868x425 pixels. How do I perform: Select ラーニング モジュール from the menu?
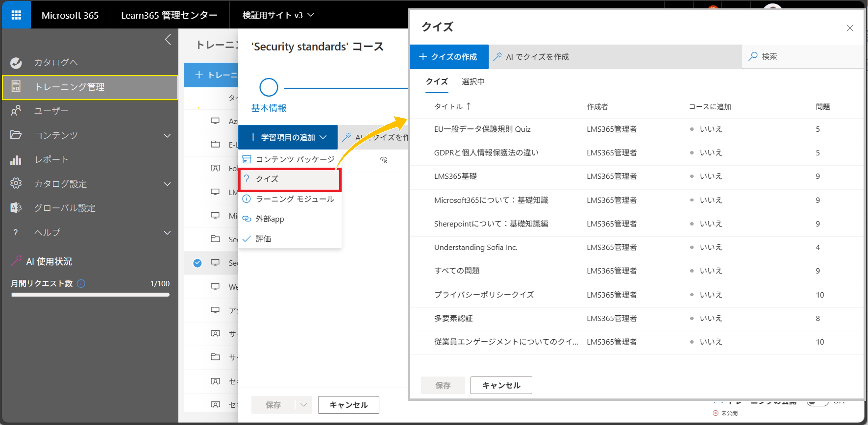coord(290,199)
